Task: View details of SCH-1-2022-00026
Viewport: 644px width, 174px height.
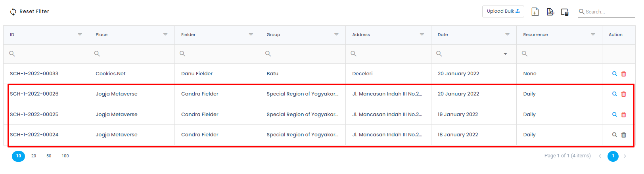Action: (x=614, y=94)
